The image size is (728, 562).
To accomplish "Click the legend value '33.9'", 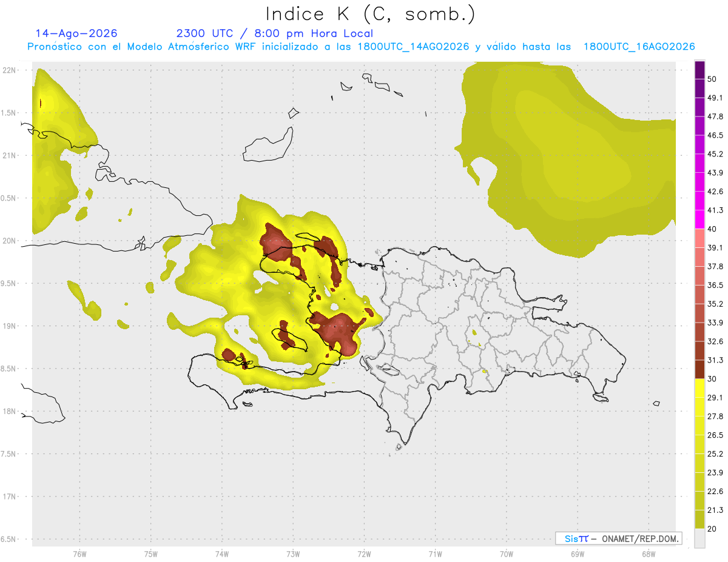I will click(x=715, y=323).
